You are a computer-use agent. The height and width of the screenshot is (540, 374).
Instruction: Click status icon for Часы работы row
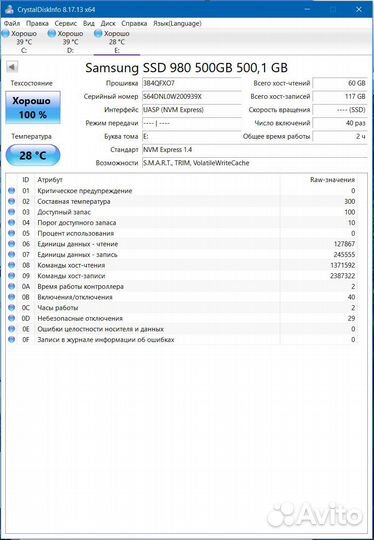coord(12,308)
